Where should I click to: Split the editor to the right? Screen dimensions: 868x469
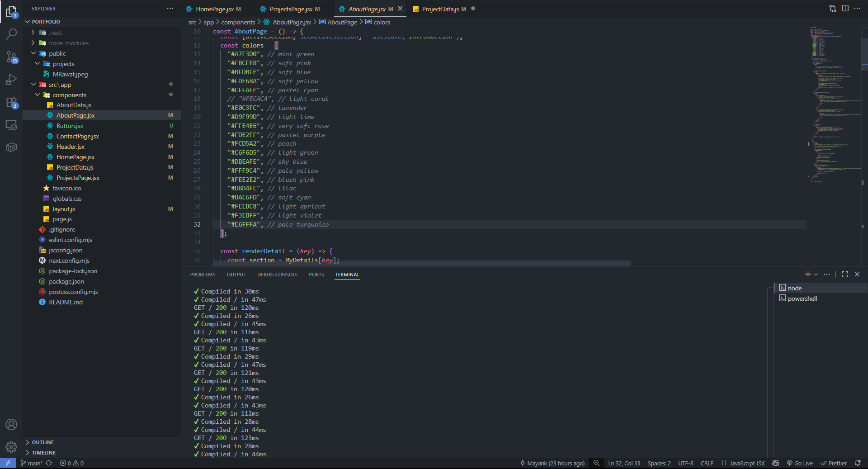pos(845,9)
